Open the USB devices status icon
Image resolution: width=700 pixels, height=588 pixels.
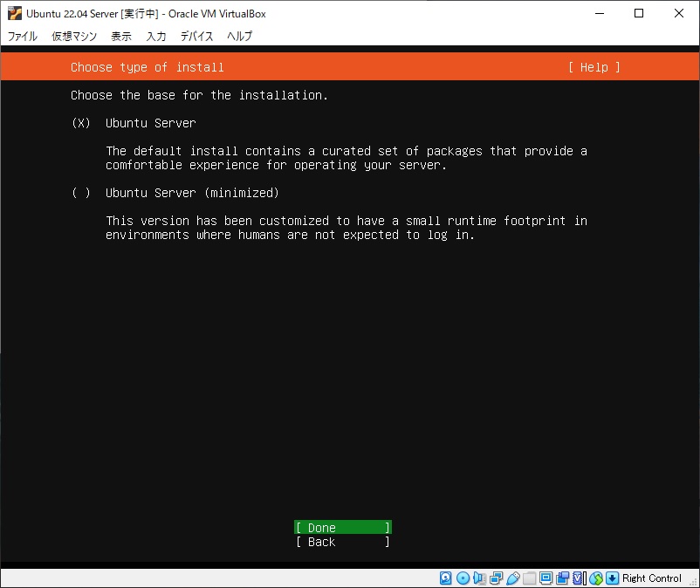point(513,578)
